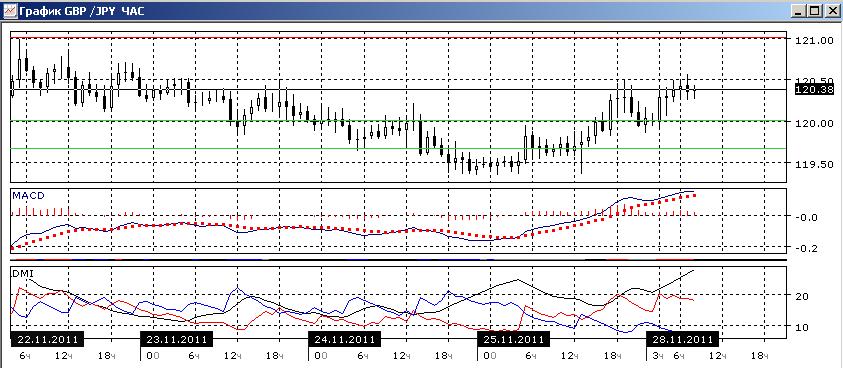Click the red resistance line at 121.00

pyautogui.click(x=398, y=38)
